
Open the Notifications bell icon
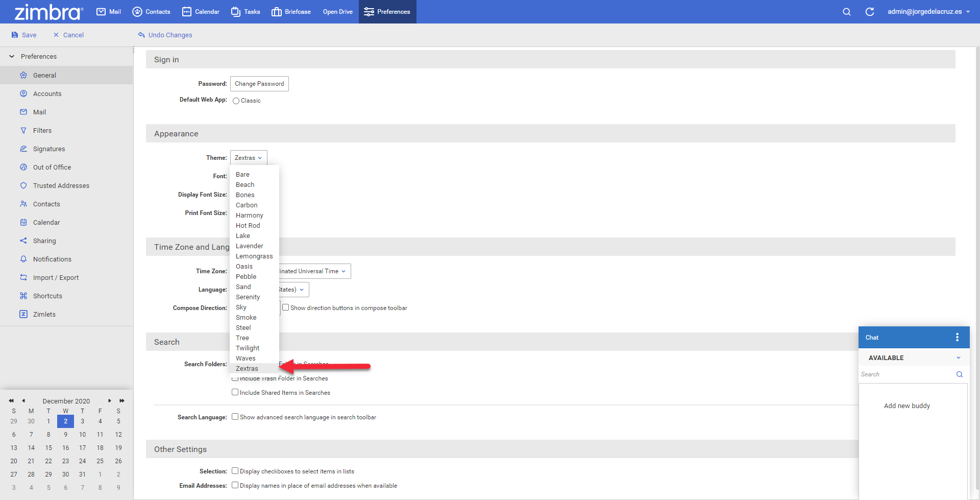point(23,259)
